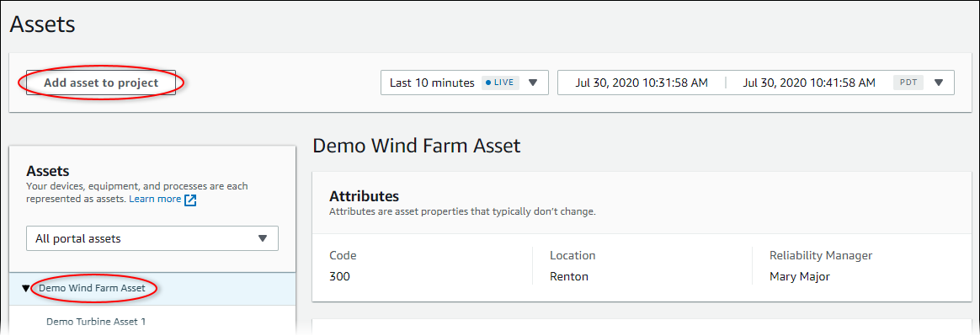The width and height of the screenshot is (980, 336).
Task: Click the end time Jul 30, 2020 10:41:58 AM
Action: pyautogui.click(x=809, y=83)
